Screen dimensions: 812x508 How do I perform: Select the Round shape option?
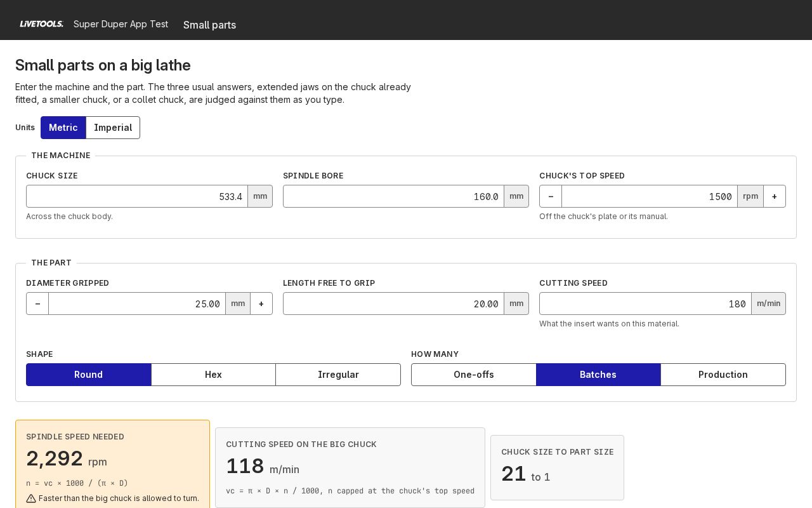point(89,375)
